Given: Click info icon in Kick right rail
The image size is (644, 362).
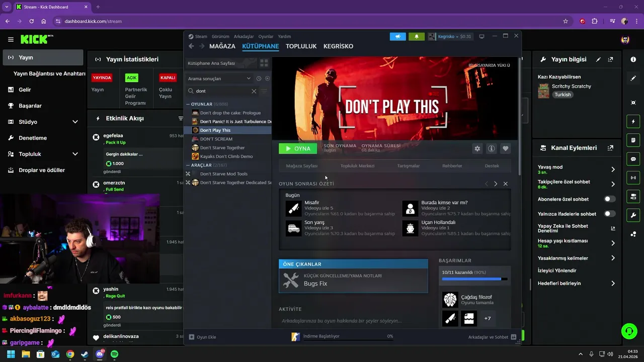Looking at the screenshot, I should click(633, 59).
